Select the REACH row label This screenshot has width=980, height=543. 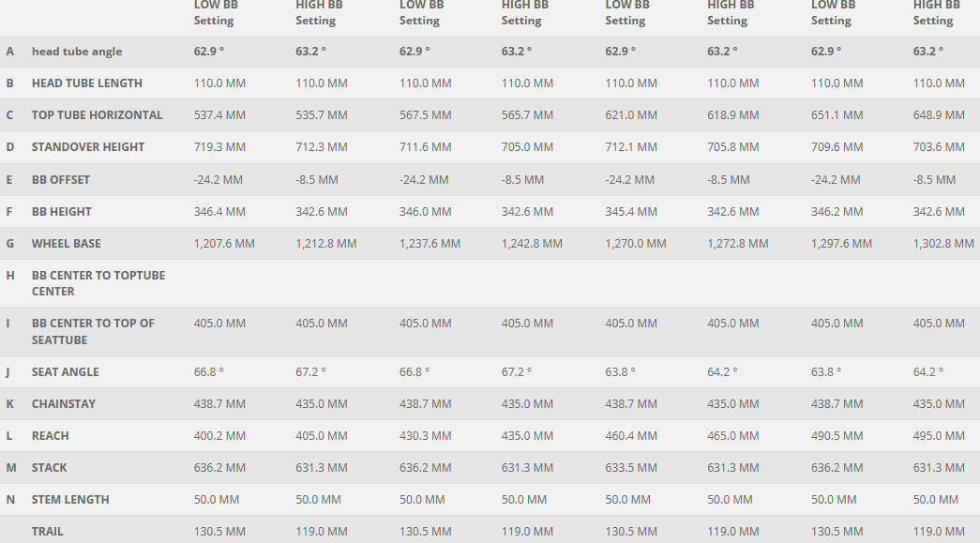coord(51,436)
